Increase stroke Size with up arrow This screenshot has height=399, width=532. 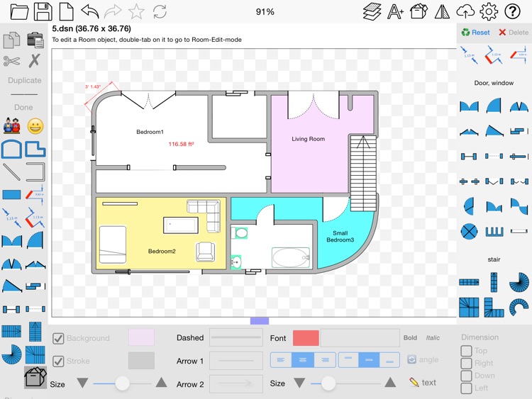click(x=161, y=383)
